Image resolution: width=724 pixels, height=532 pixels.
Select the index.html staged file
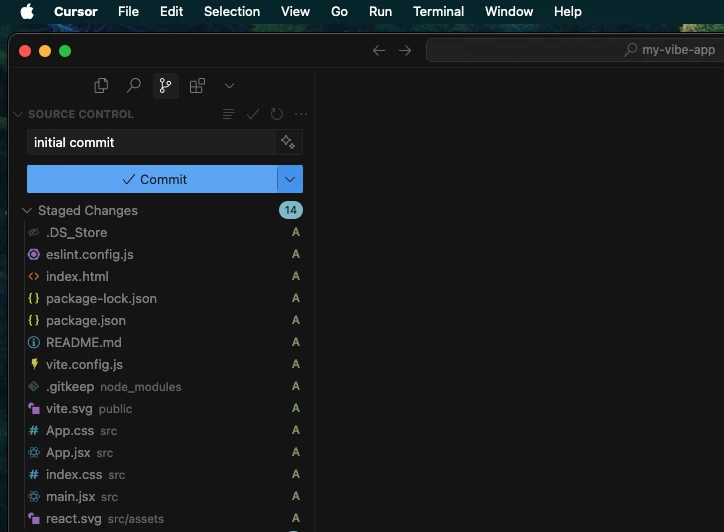(x=163, y=276)
